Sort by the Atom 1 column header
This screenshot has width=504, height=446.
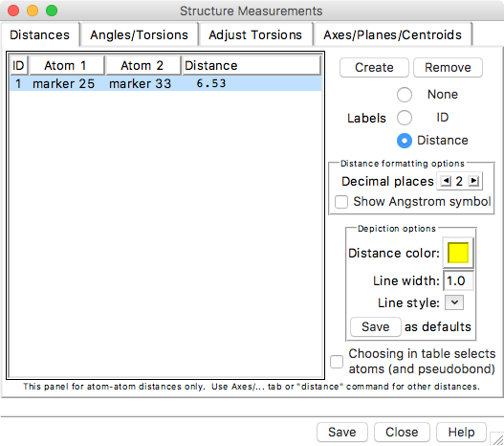67,66
